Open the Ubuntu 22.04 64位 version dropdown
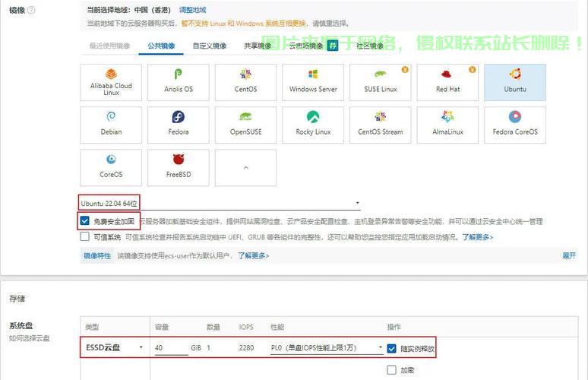The width and height of the screenshot is (588, 380). pyautogui.click(x=220, y=204)
